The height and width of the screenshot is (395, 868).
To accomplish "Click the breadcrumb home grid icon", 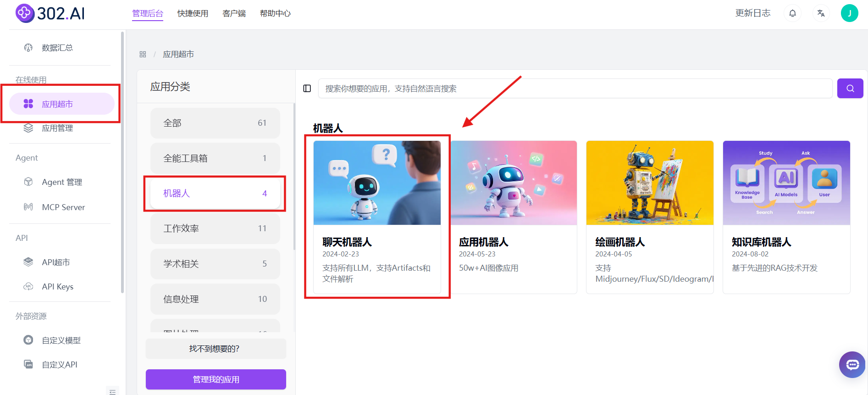I will pyautogui.click(x=143, y=54).
